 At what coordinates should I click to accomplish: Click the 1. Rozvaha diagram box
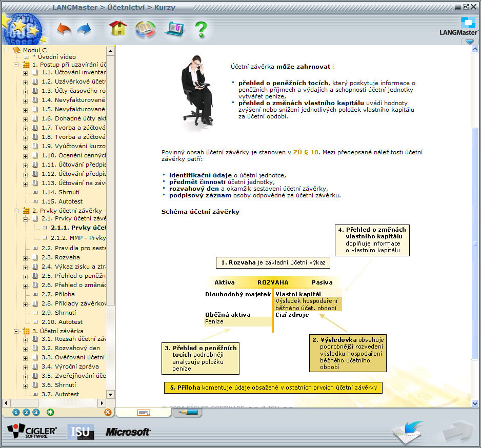[x=273, y=262]
